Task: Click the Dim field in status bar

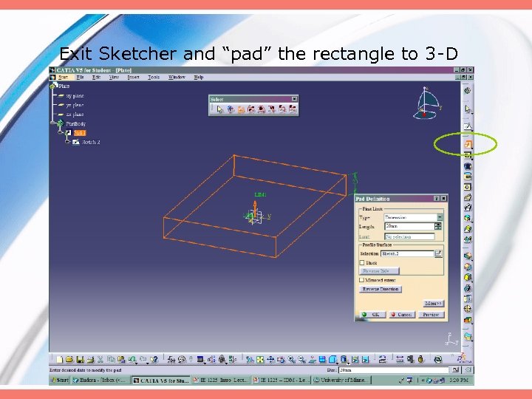Action: point(394,370)
